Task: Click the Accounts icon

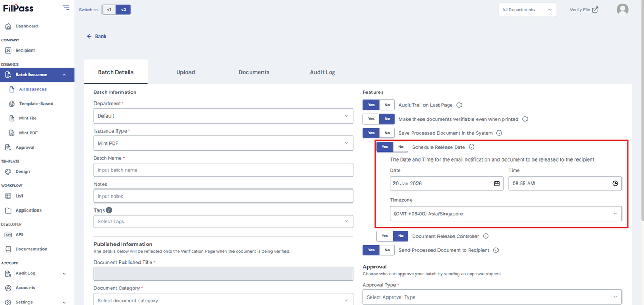Action: (x=8, y=288)
